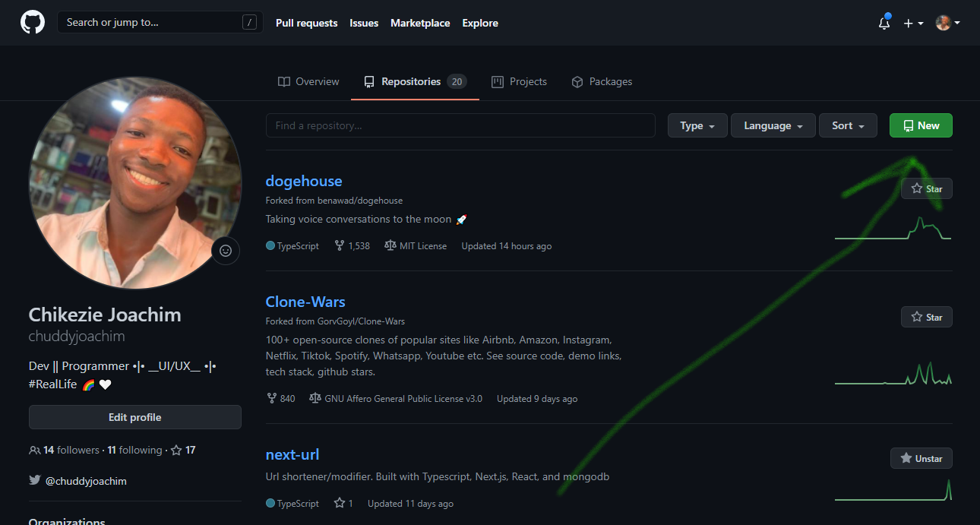980x525 pixels.
Task: Open the Marketplace menu item
Action: 420,23
